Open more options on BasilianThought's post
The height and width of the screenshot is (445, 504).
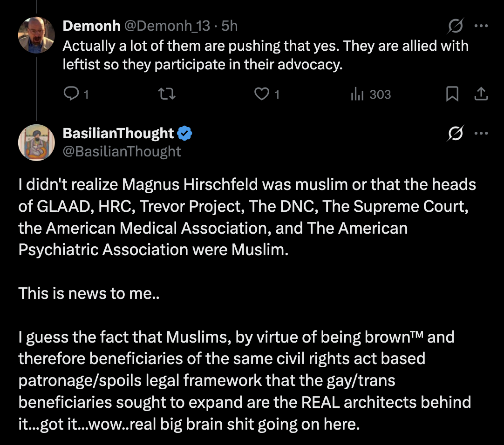pyautogui.click(x=481, y=133)
